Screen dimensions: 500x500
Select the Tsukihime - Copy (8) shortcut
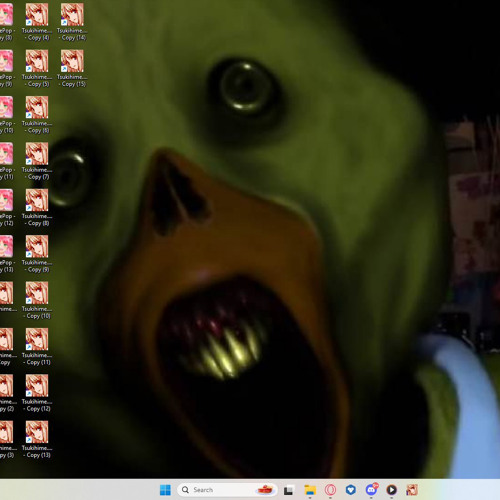click(x=37, y=208)
